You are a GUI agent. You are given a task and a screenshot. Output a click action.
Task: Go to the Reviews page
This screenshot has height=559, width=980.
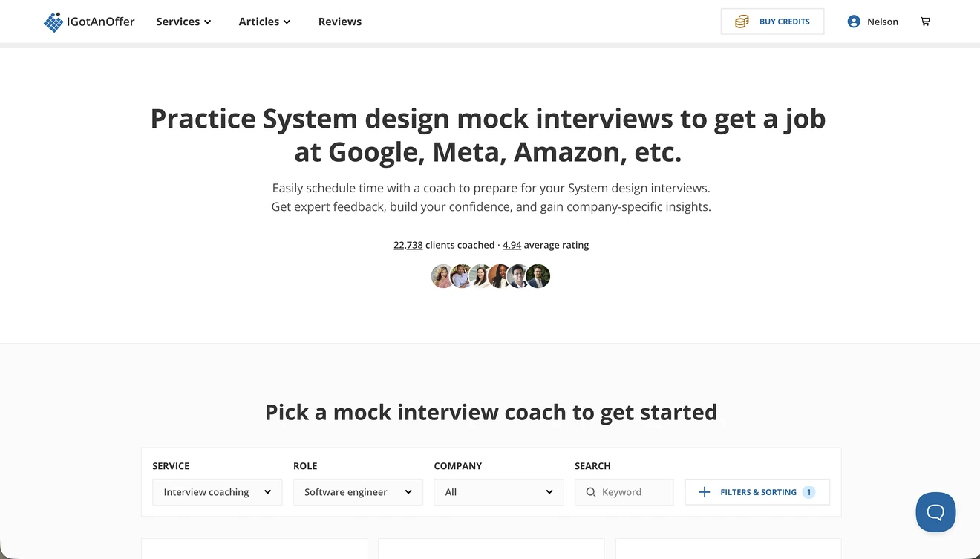(340, 22)
